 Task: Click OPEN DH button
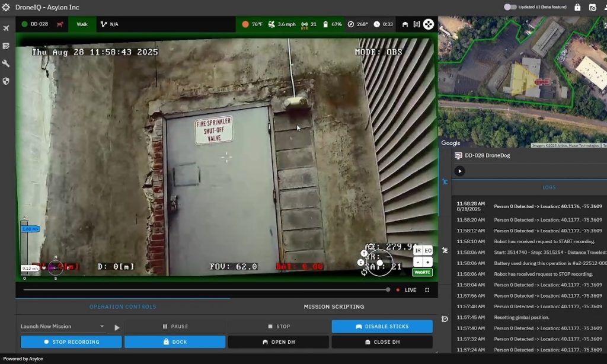pos(279,342)
